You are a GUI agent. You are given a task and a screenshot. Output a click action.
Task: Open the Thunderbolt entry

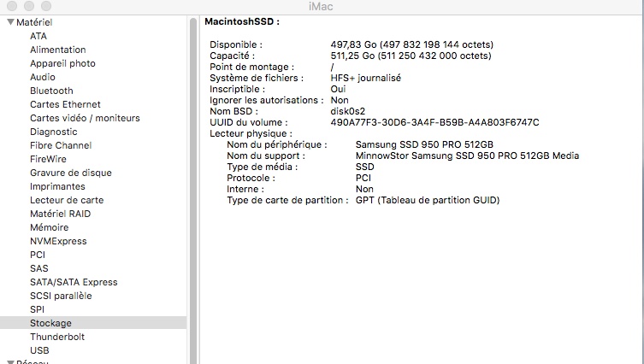[x=57, y=337]
